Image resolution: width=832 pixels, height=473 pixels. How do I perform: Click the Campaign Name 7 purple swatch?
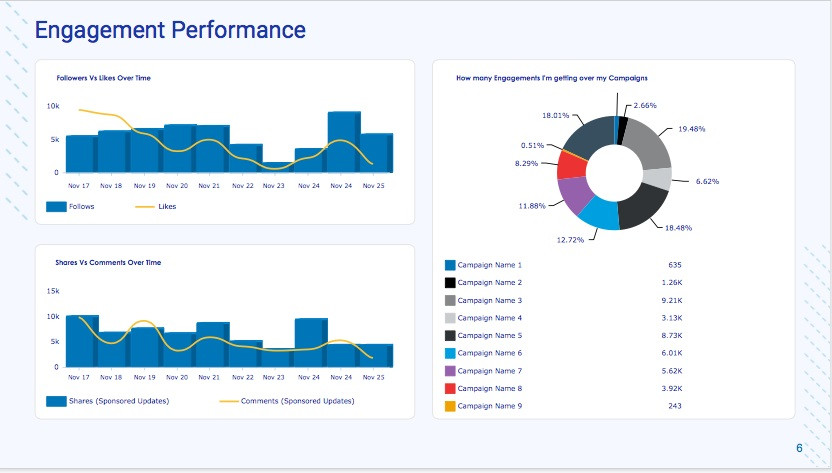click(x=450, y=371)
